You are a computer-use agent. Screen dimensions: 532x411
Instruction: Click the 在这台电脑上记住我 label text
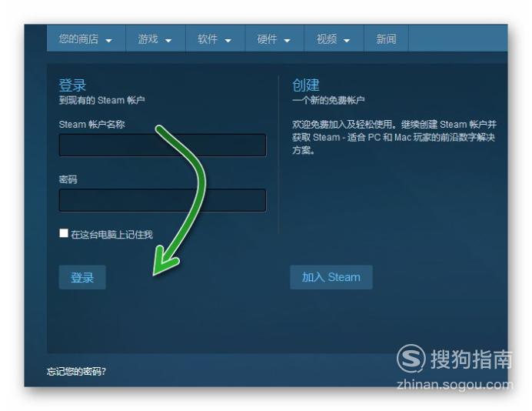[112, 235]
